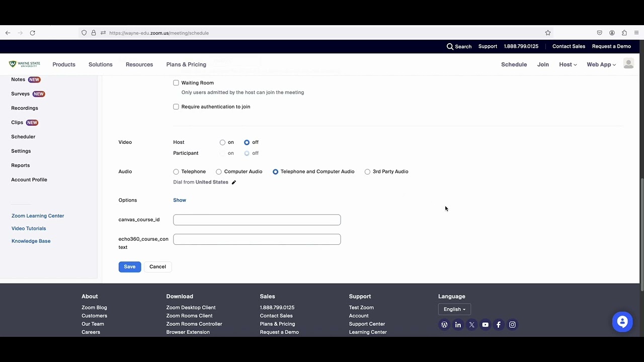Open Notes in the sidebar

18,79
